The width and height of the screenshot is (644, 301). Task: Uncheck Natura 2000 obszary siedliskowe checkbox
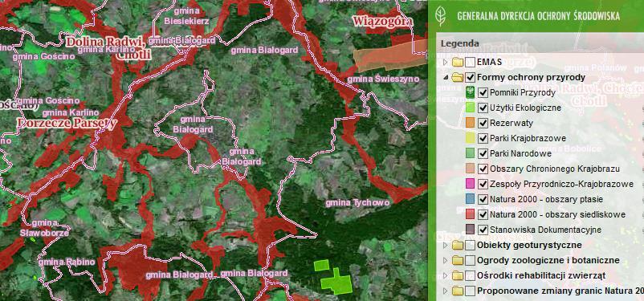(x=483, y=214)
